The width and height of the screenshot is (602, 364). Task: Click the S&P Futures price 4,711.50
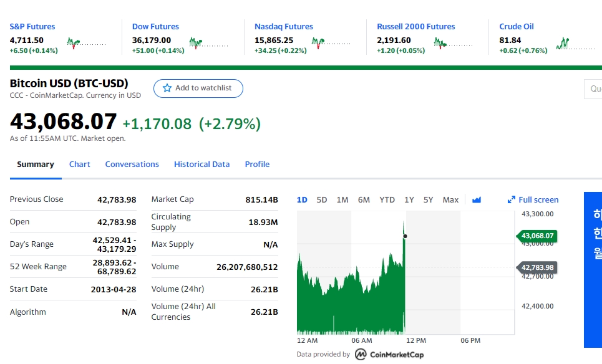(26, 41)
